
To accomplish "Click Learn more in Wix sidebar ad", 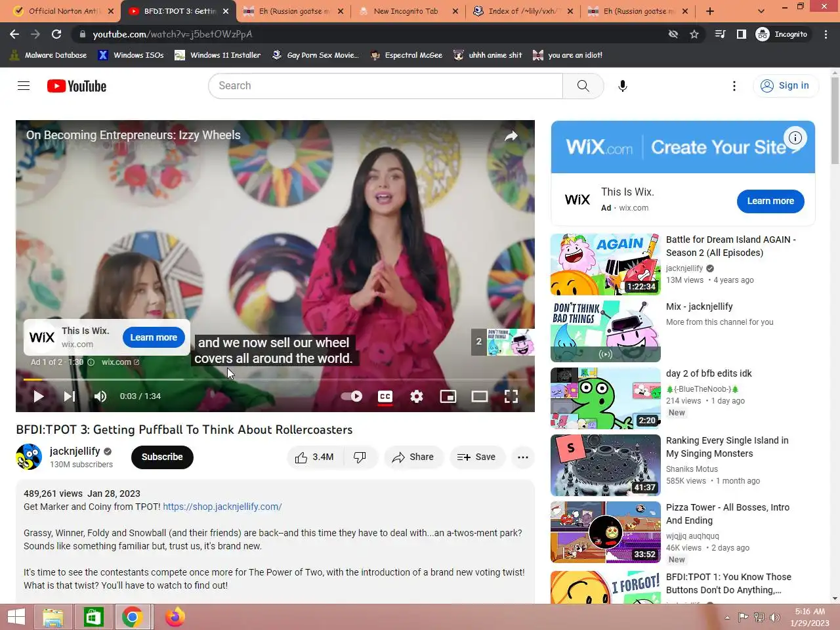I will [x=770, y=201].
